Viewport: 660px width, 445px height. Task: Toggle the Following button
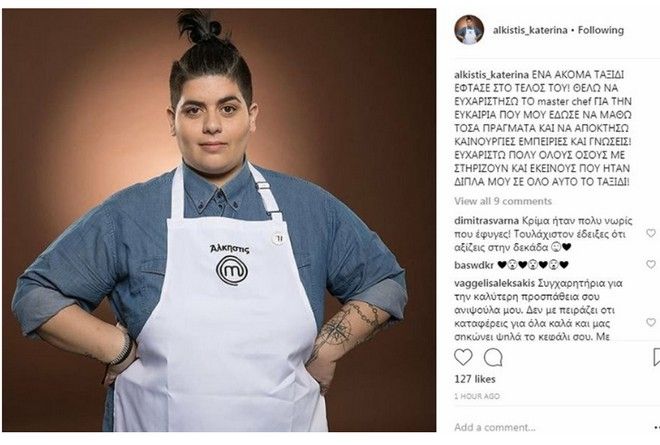pyautogui.click(x=601, y=30)
